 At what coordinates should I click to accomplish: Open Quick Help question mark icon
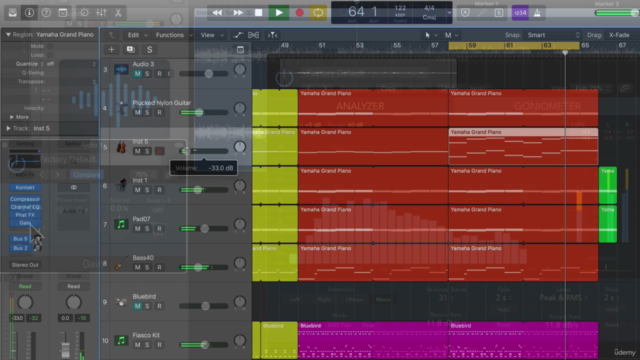(x=46, y=13)
